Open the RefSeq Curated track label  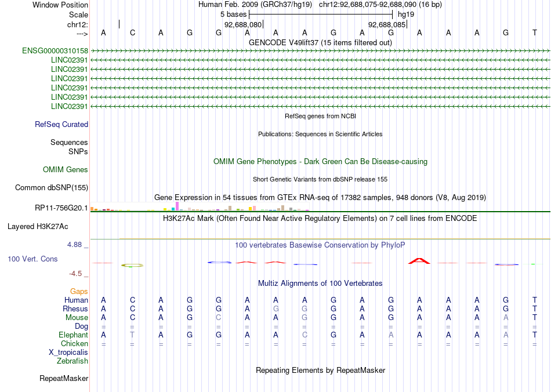click(61, 124)
